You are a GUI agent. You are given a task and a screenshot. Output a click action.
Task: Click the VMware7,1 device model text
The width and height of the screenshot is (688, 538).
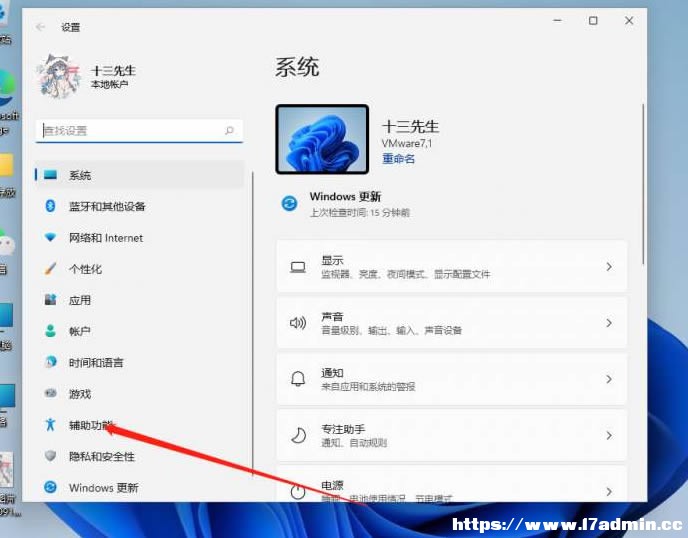coord(407,143)
